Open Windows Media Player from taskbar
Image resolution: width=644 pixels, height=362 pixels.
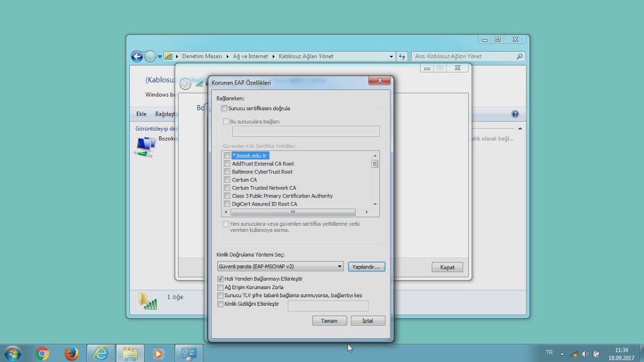tap(159, 353)
